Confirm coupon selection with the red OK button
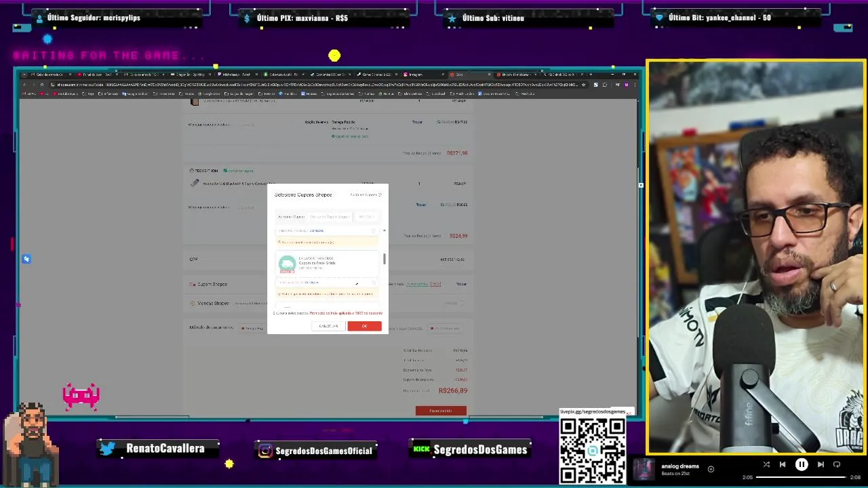This screenshot has height=488, width=868. point(364,326)
